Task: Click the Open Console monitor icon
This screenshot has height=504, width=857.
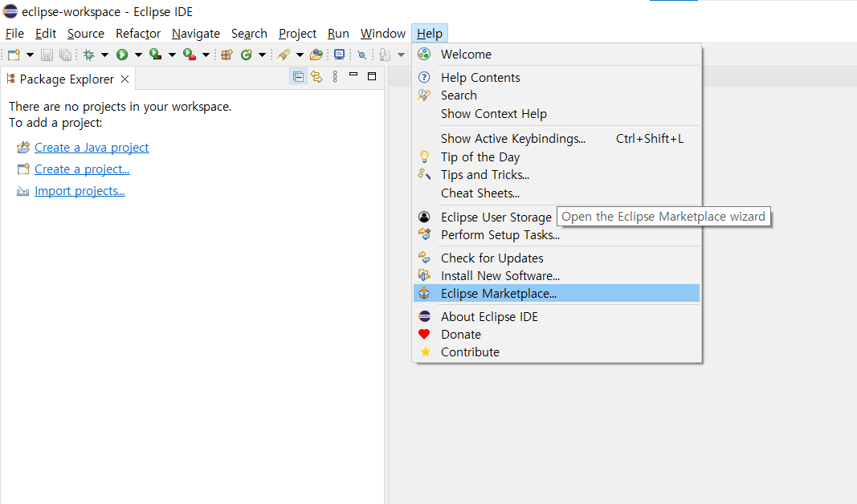Action: (x=340, y=55)
